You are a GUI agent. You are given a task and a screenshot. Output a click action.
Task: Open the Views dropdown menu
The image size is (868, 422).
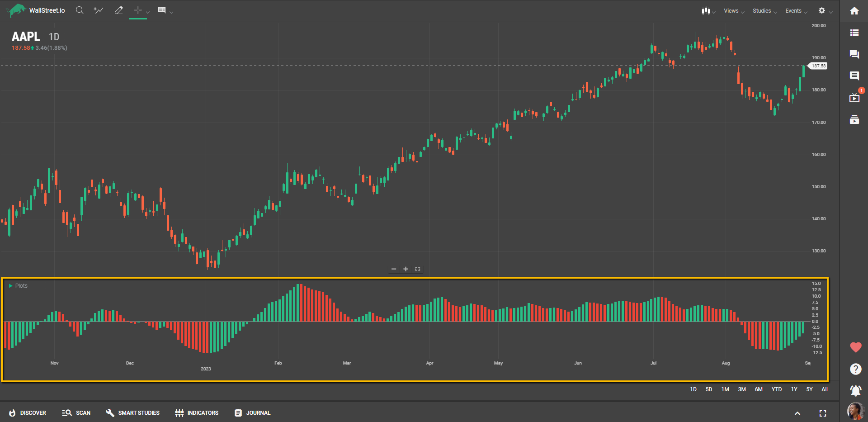pyautogui.click(x=733, y=11)
